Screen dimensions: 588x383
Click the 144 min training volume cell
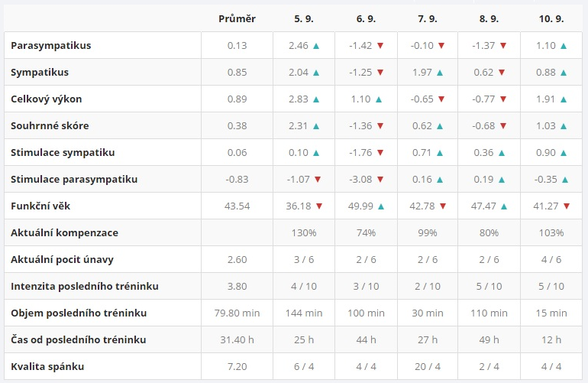click(x=304, y=313)
